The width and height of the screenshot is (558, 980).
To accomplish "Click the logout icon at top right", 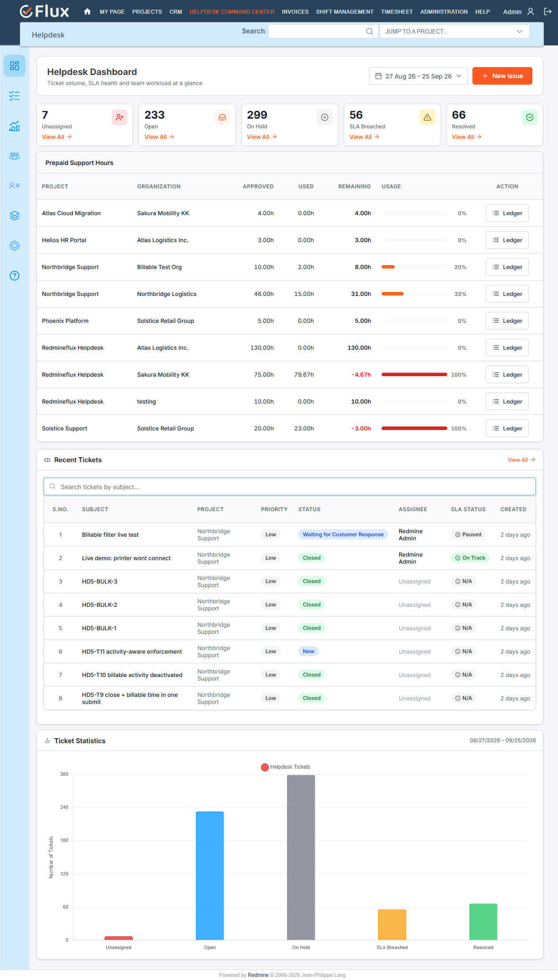I will click(x=548, y=11).
